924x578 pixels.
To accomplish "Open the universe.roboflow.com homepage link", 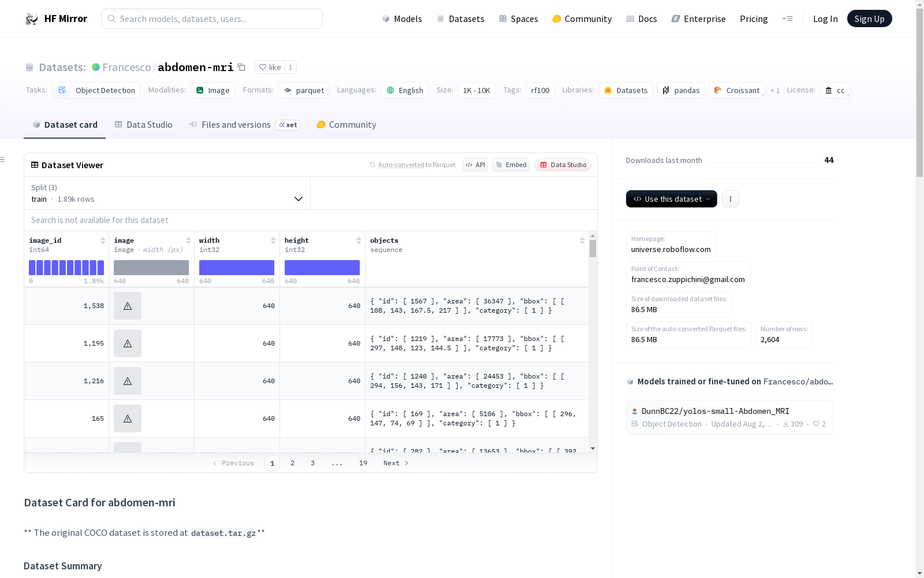I will pyautogui.click(x=671, y=249).
